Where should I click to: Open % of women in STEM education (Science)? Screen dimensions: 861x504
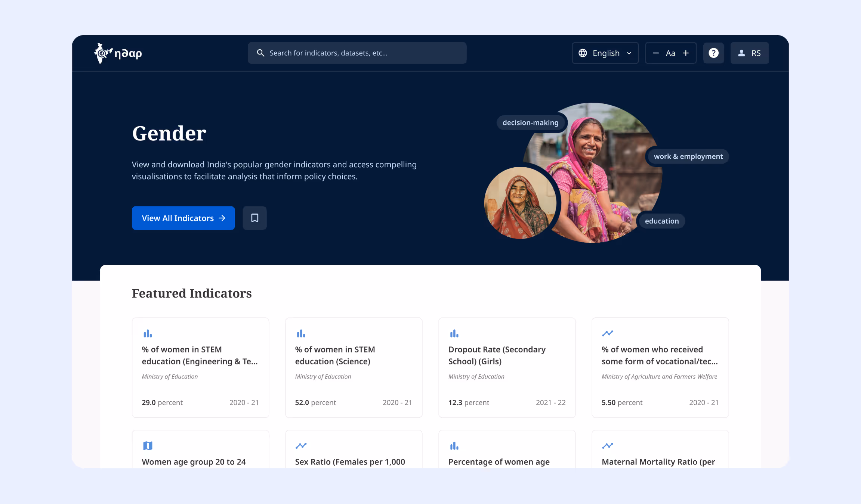[x=354, y=368]
